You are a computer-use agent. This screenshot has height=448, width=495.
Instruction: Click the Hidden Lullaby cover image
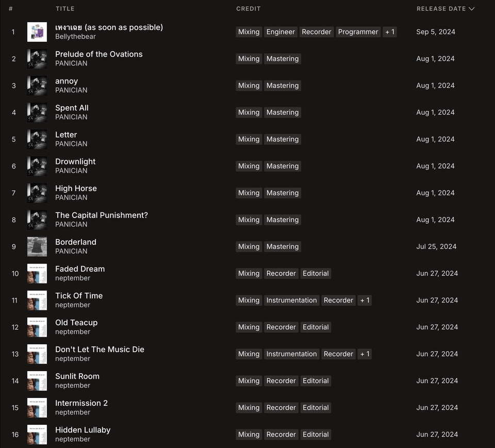[x=37, y=434]
